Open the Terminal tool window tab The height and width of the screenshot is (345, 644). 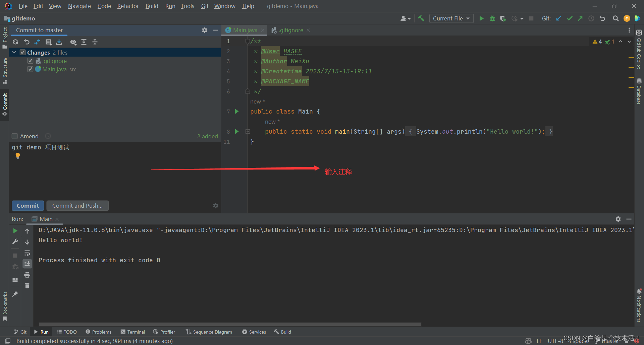133,332
